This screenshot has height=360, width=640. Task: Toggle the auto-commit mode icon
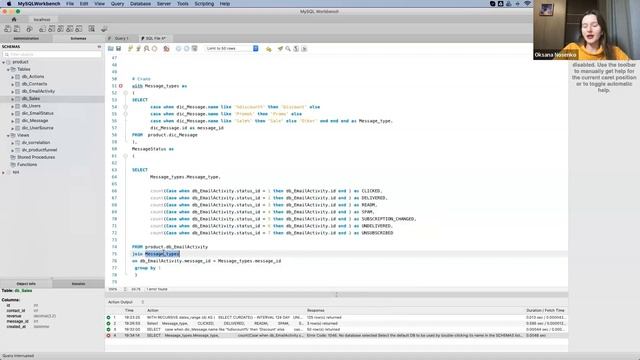click(195, 49)
